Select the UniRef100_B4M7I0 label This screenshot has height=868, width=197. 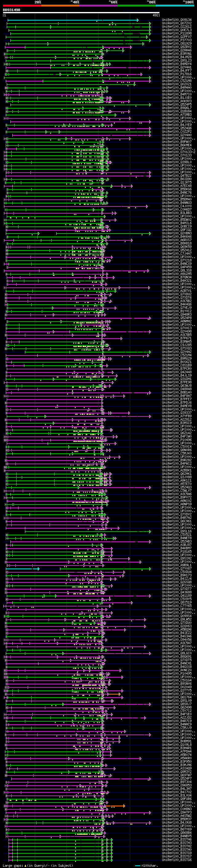(x=176, y=94)
